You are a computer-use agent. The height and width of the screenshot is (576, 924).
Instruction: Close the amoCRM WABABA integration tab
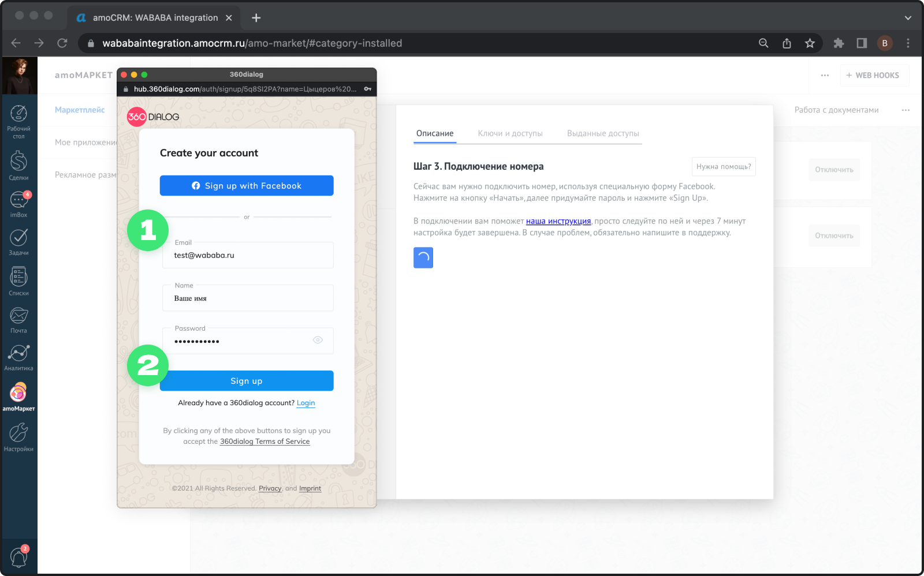pos(229,18)
